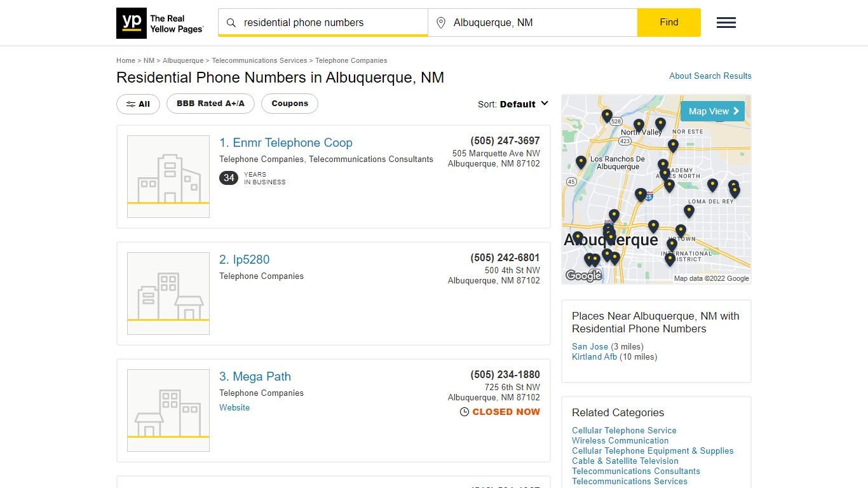Filter by BBB Rated A+/A

tap(210, 104)
